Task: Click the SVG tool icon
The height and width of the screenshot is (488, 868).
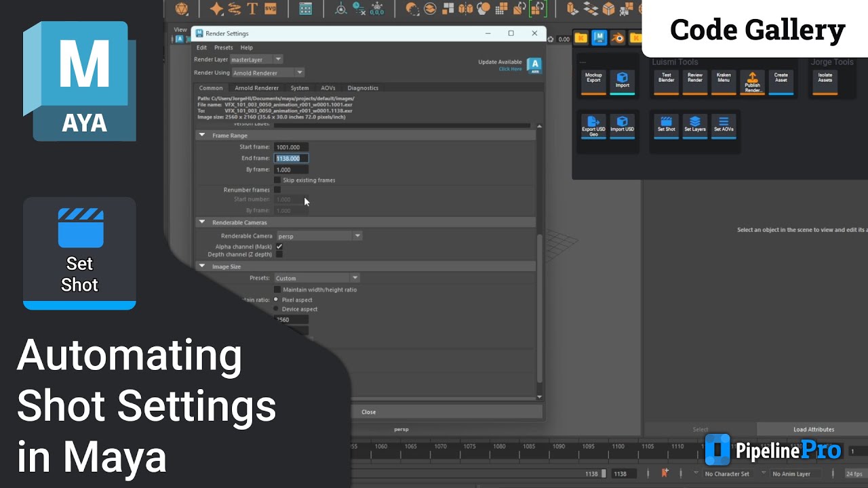Action: point(271,9)
